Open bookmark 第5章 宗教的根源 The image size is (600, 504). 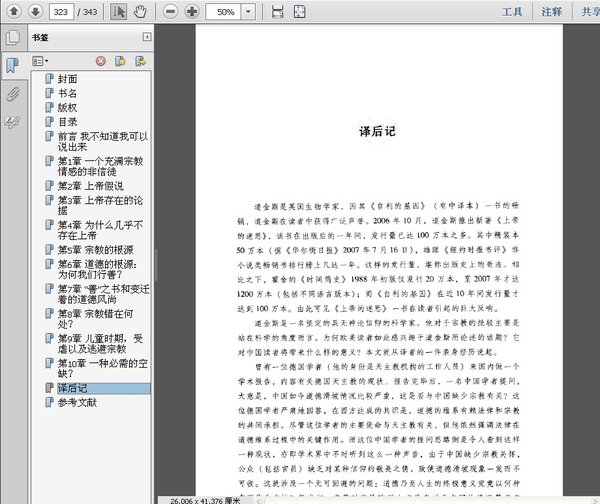click(x=96, y=250)
